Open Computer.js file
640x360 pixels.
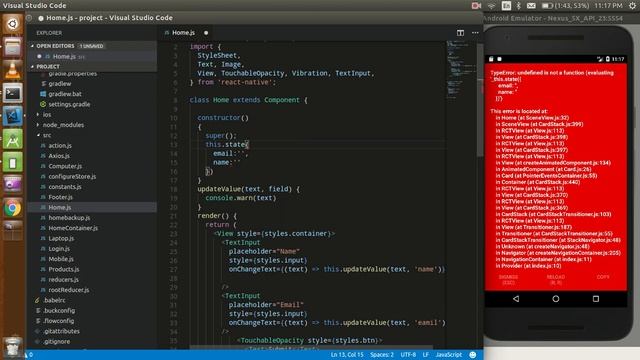coord(65,166)
